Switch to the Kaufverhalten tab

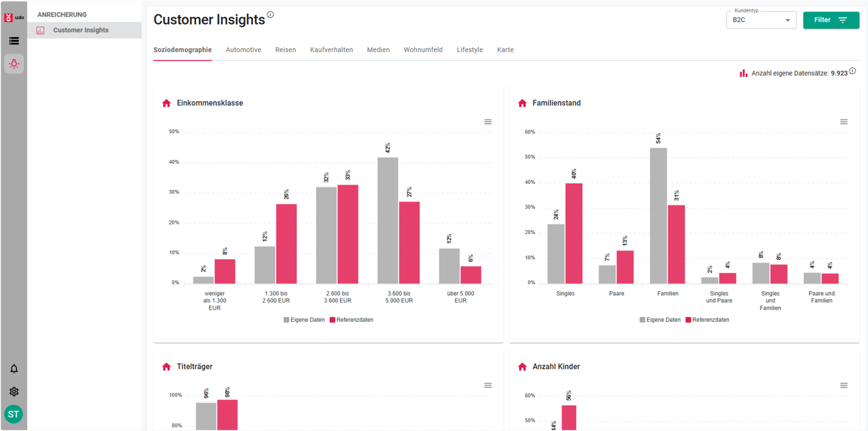331,50
